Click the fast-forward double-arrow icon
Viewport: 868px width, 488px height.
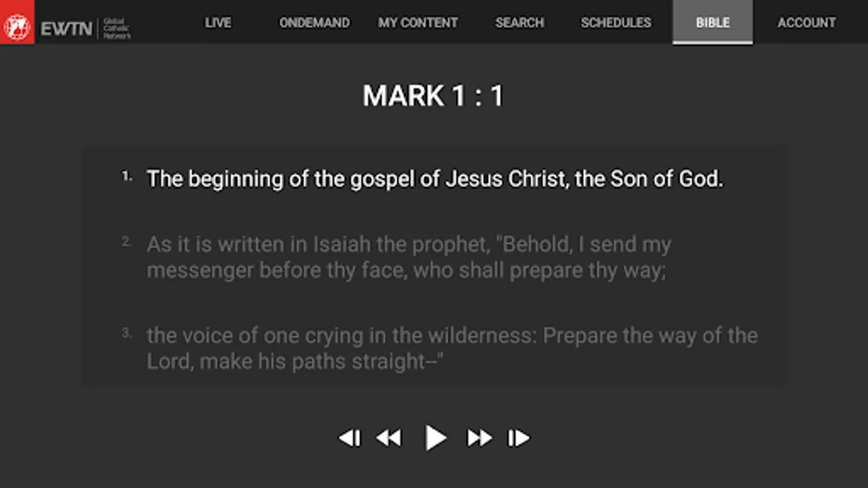pyautogui.click(x=479, y=438)
